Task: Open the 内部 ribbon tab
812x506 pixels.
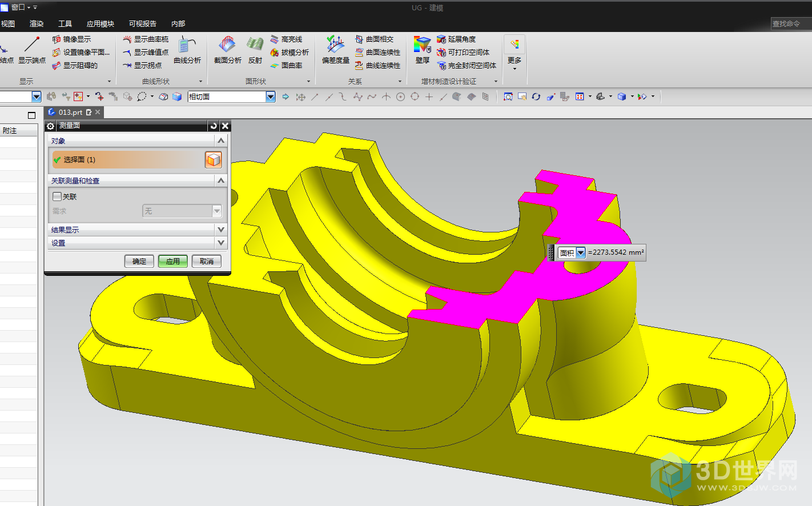Action: click(178, 24)
